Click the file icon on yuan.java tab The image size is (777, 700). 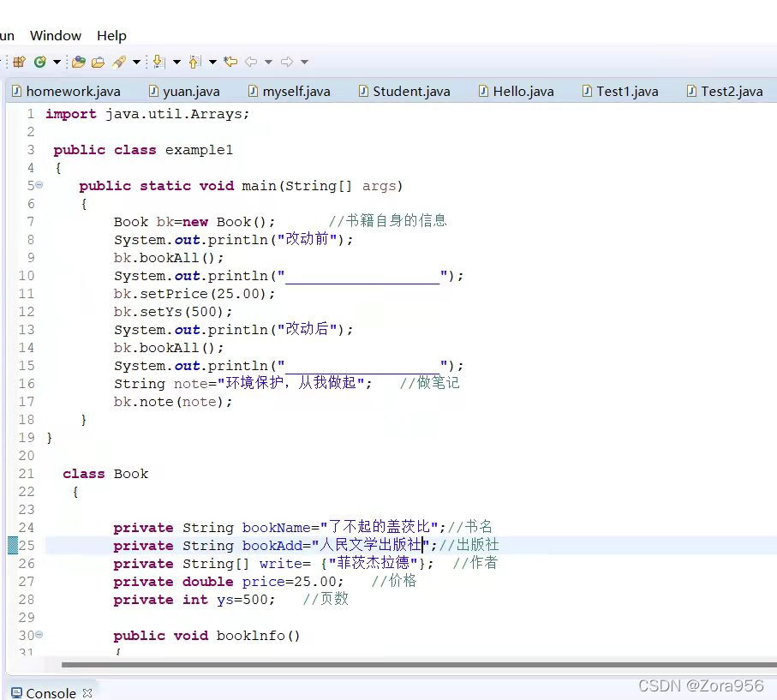[154, 91]
